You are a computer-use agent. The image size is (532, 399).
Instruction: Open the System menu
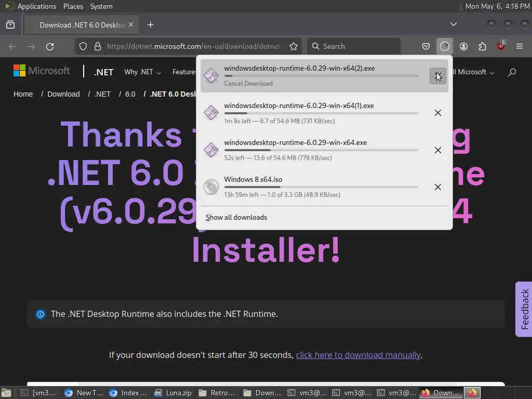[x=101, y=6]
